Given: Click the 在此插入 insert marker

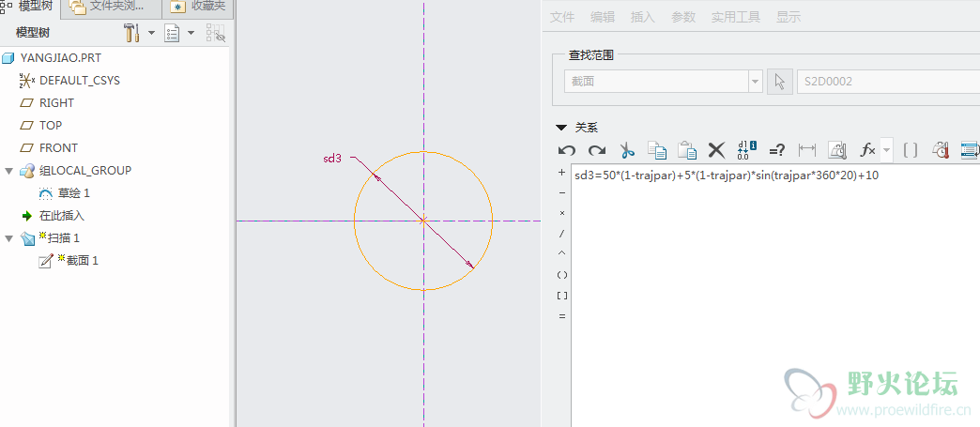Looking at the screenshot, I should pyautogui.click(x=61, y=216).
